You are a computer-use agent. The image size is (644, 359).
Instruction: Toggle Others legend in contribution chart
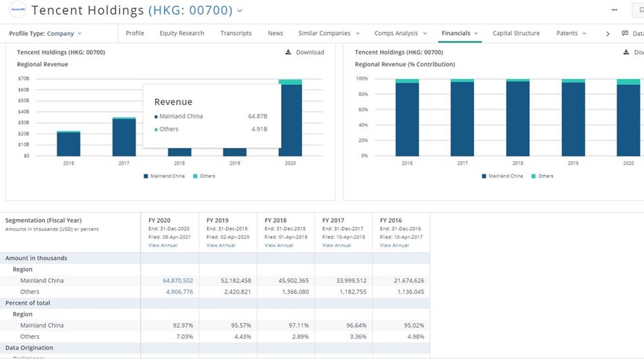[542, 176]
